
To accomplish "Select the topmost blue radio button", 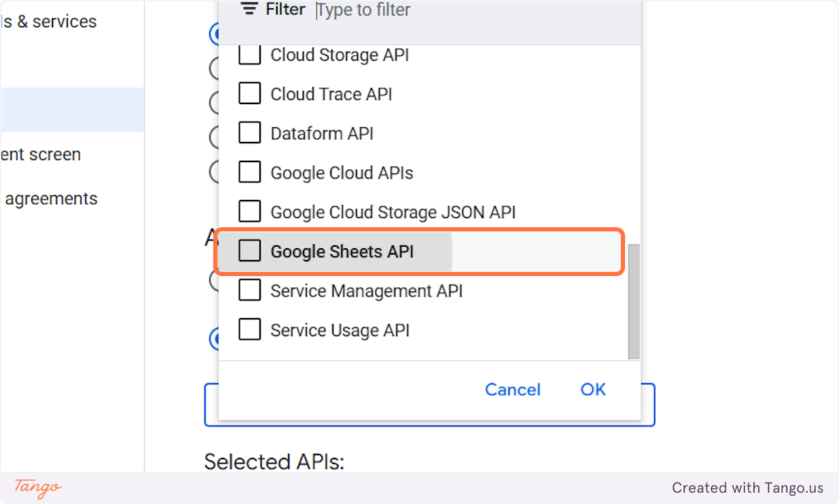I will tap(215, 34).
